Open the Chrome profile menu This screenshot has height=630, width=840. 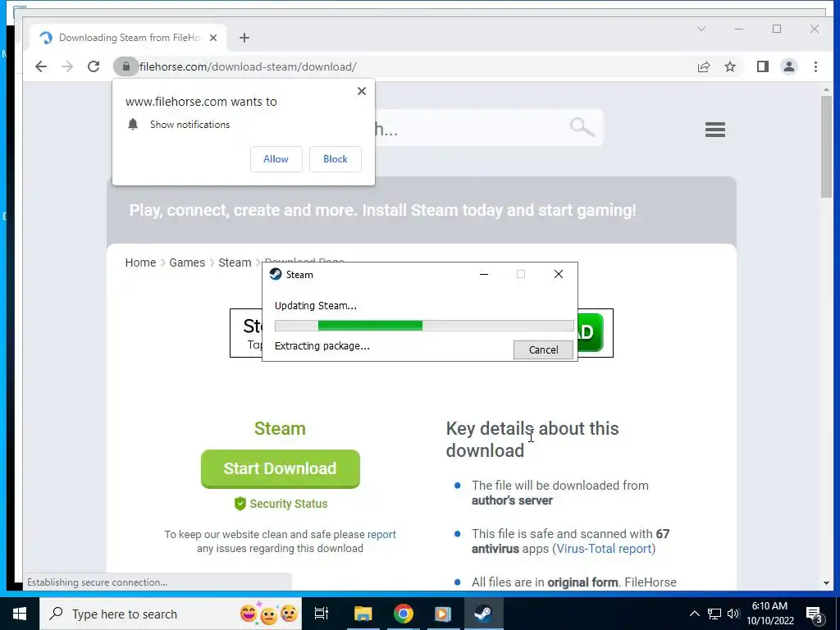click(x=789, y=66)
